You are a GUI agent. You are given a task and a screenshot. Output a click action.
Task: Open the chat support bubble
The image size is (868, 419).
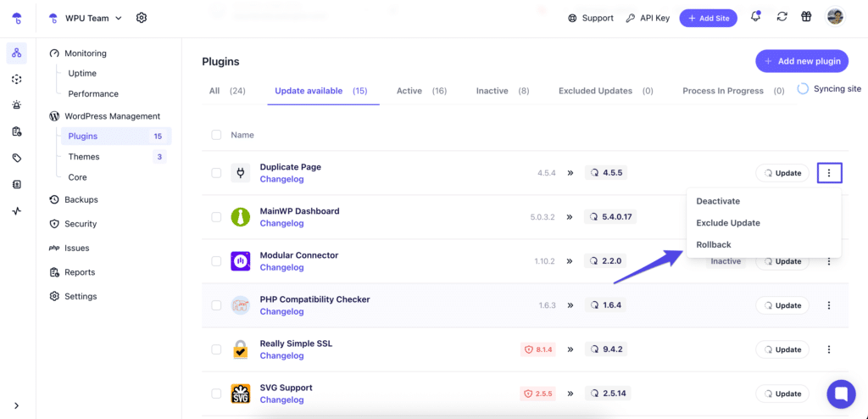point(841,394)
